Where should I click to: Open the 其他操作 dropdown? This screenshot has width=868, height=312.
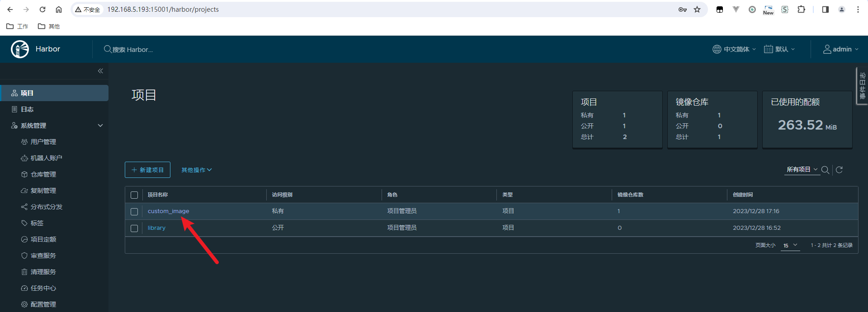(x=197, y=170)
